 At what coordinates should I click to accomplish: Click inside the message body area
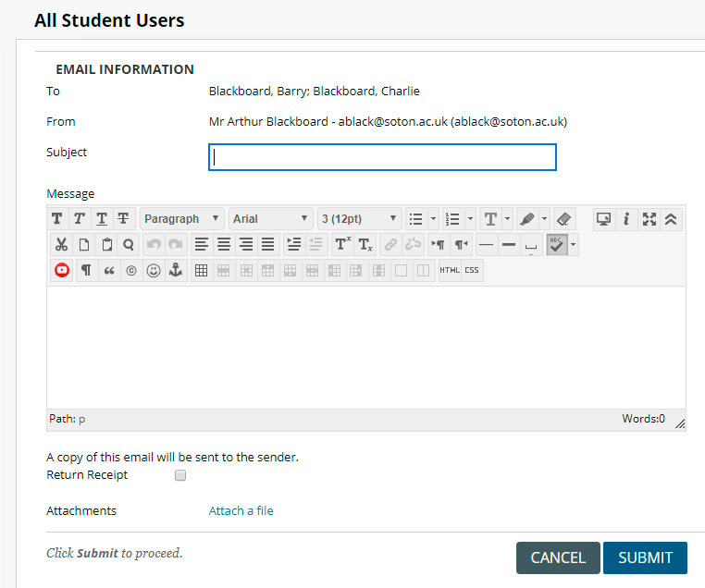coord(366,348)
